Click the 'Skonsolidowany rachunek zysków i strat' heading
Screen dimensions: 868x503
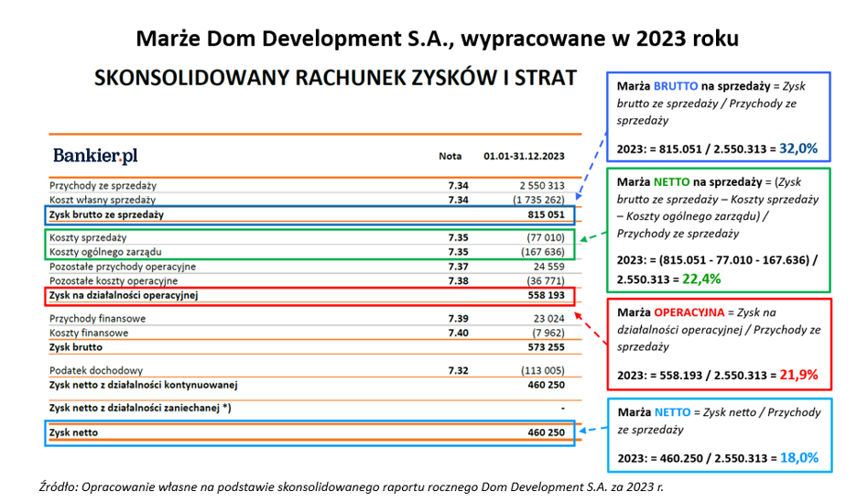(x=335, y=77)
